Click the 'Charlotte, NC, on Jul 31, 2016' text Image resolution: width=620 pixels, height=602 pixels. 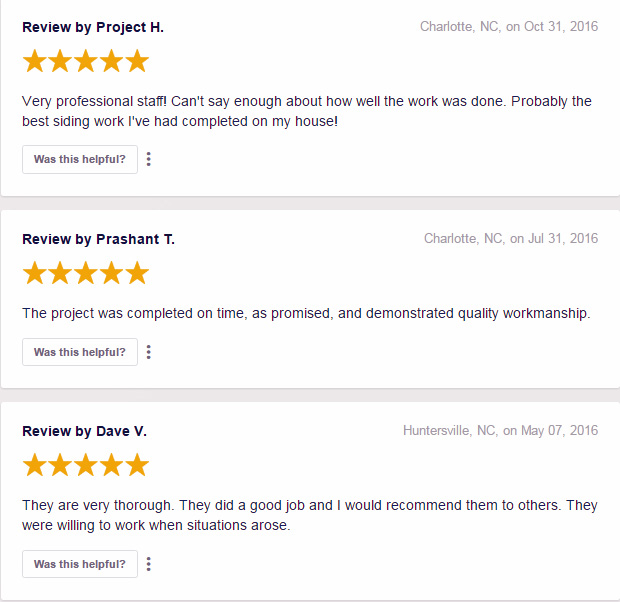tap(511, 239)
